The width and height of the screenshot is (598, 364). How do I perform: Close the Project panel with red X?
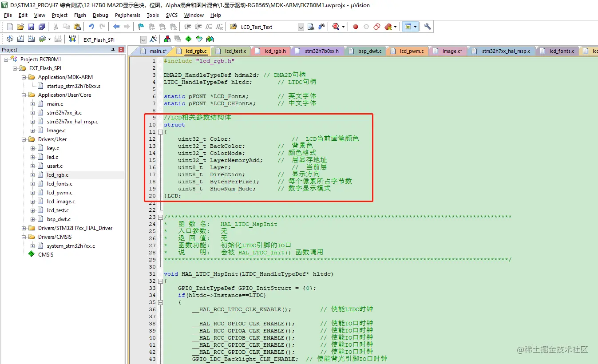click(121, 50)
